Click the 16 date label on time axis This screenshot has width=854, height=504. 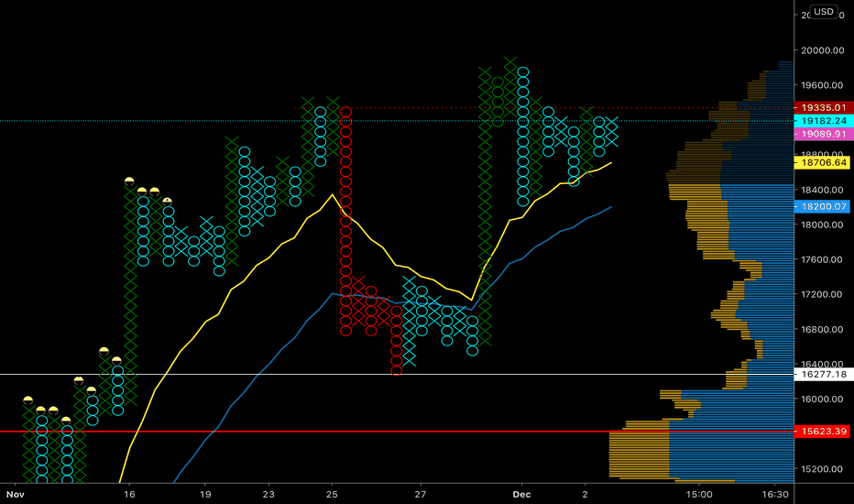tap(129, 494)
